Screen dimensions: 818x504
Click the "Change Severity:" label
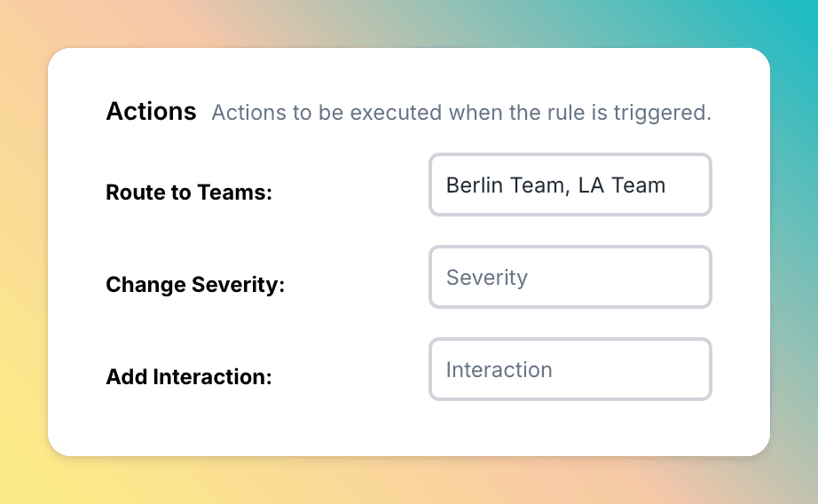pos(195,285)
